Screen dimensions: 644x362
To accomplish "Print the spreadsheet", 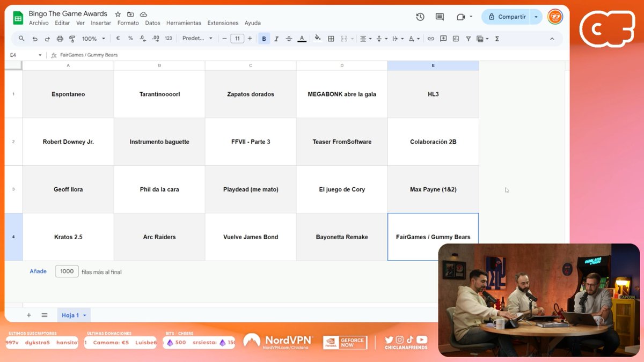I will [60, 39].
